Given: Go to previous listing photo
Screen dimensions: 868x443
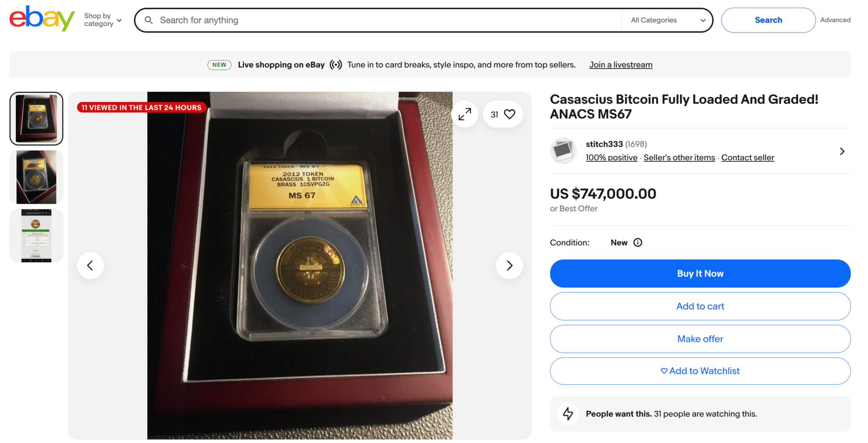Looking at the screenshot, I should click(90, 265).
